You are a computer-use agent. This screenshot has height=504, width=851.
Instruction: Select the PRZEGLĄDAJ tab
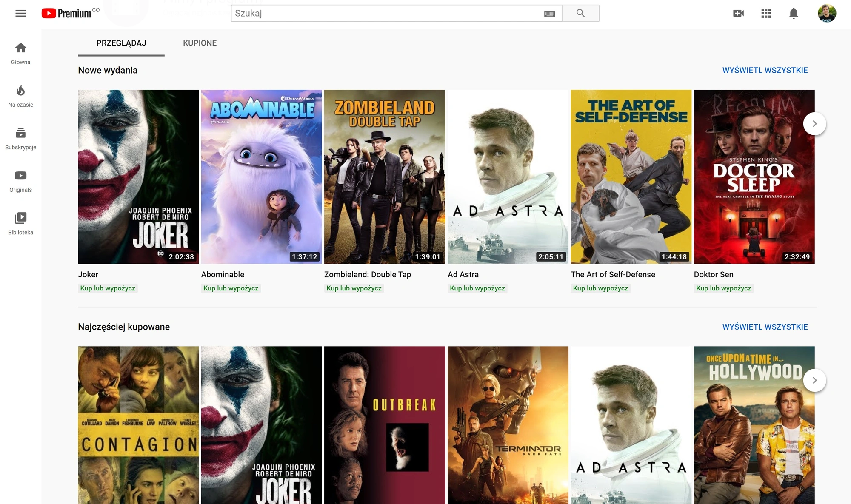(121, 43)
